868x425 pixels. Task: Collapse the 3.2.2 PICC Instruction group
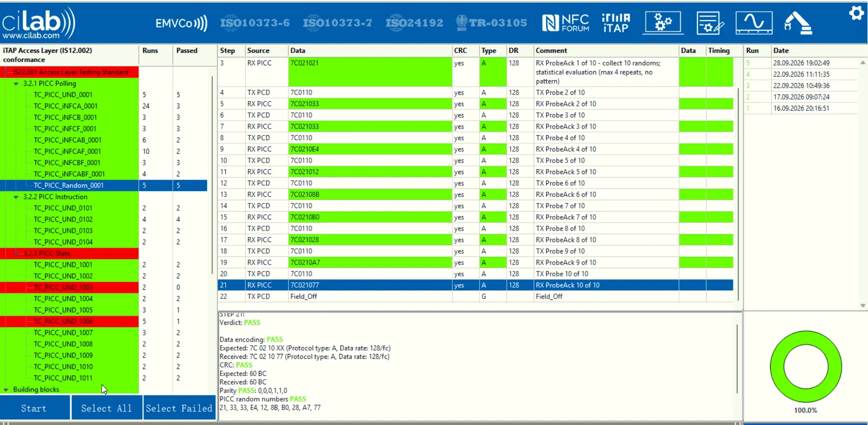click(16, 197)
